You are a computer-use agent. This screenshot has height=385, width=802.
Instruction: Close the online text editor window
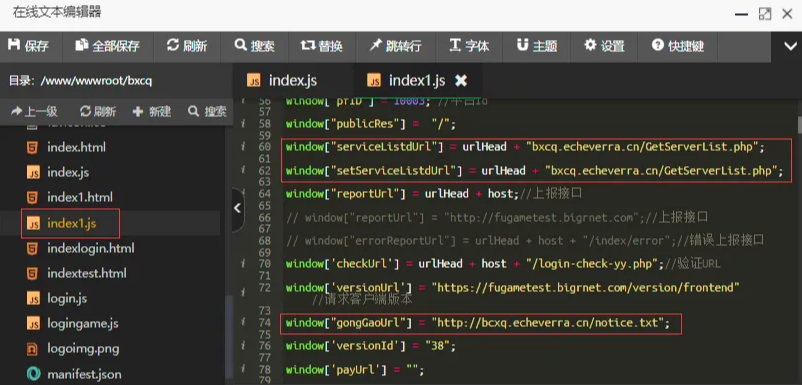point(788,14)
